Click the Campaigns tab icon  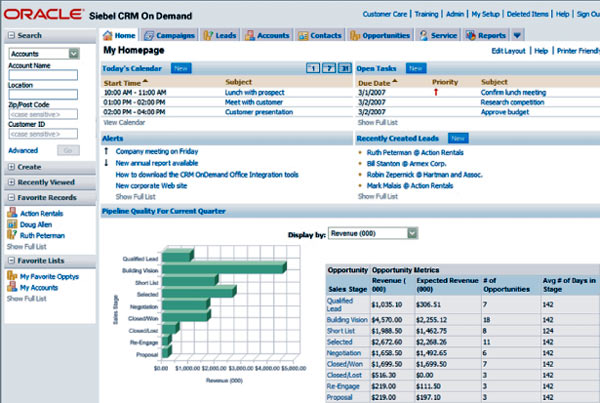149,36
